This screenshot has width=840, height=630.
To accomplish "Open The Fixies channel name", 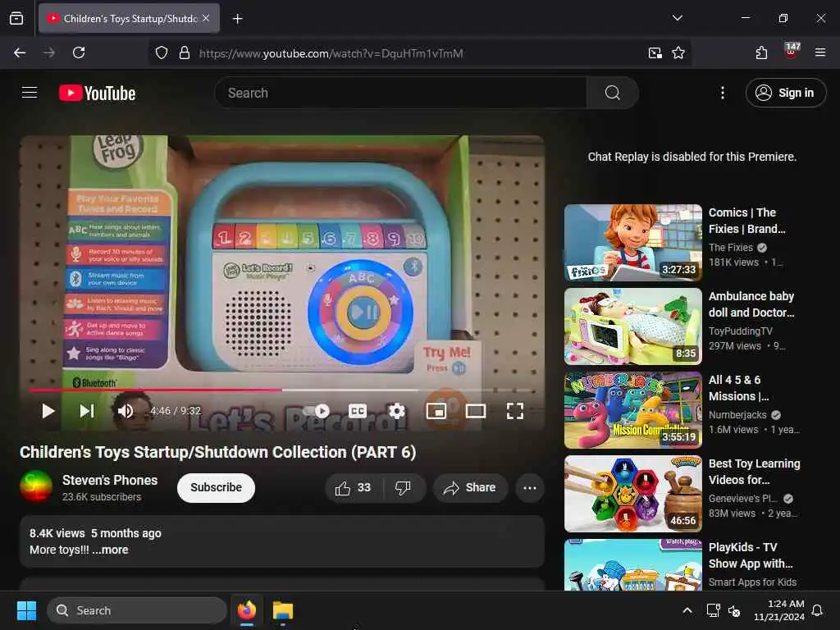I will click(731, 248).
